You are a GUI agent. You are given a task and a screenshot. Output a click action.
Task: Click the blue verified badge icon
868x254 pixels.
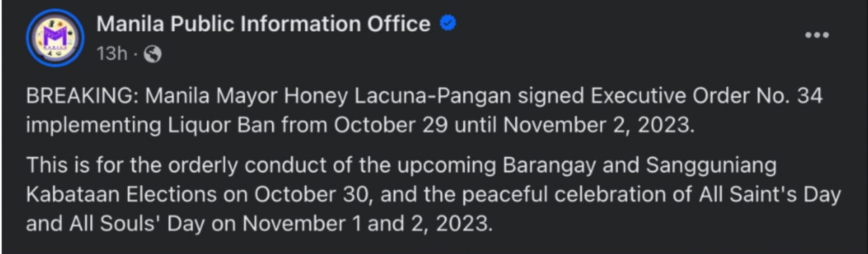(448, 24)
